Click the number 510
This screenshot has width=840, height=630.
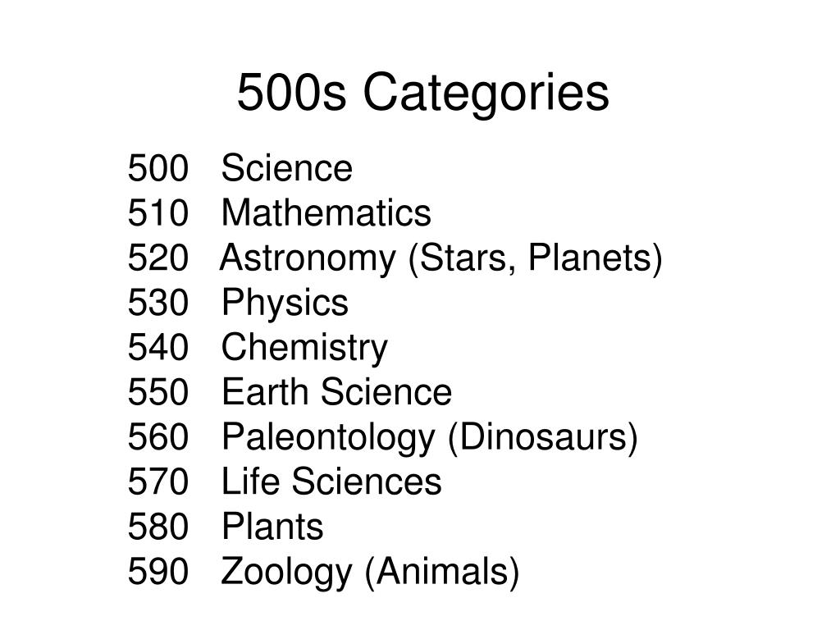tap(158, 212)
